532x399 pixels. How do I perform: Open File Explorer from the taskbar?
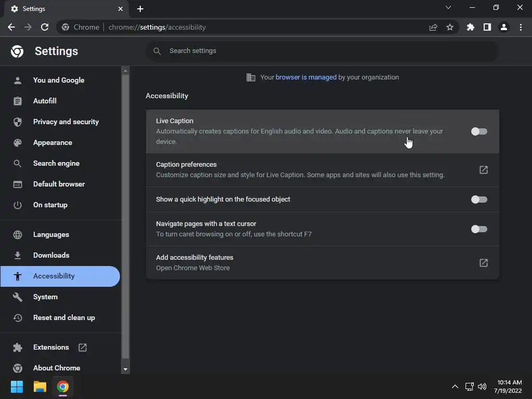(39, 387)
